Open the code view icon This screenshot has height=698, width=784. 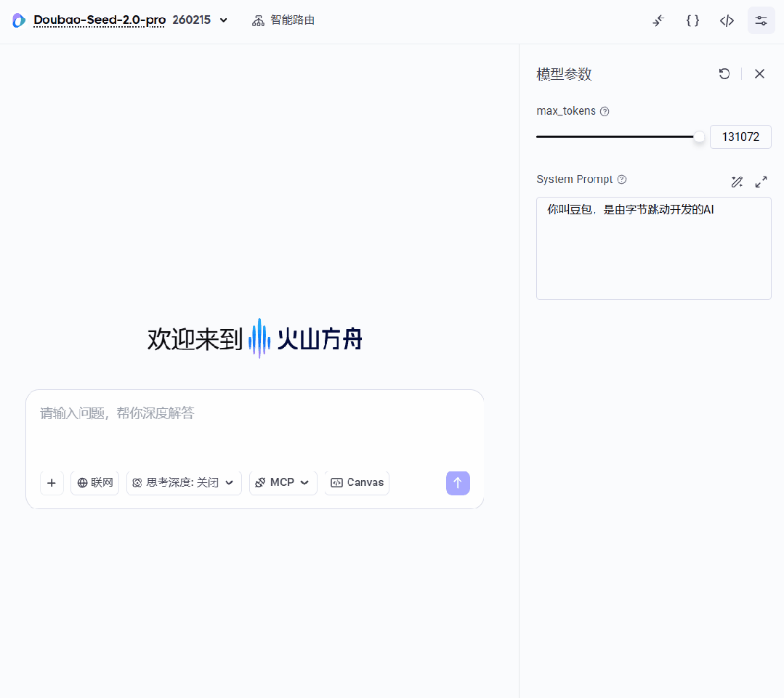(727, 20)
